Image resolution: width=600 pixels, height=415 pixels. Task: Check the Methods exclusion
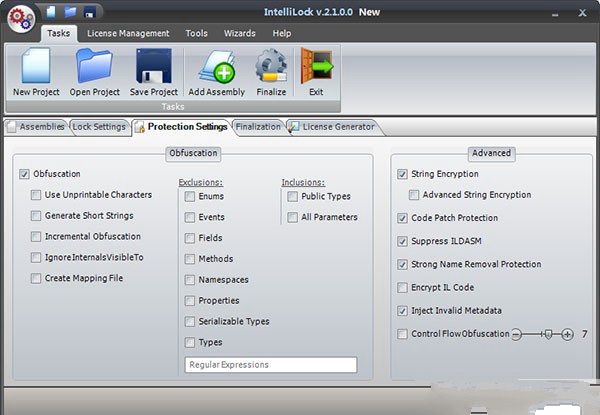[x=190, y=259]
